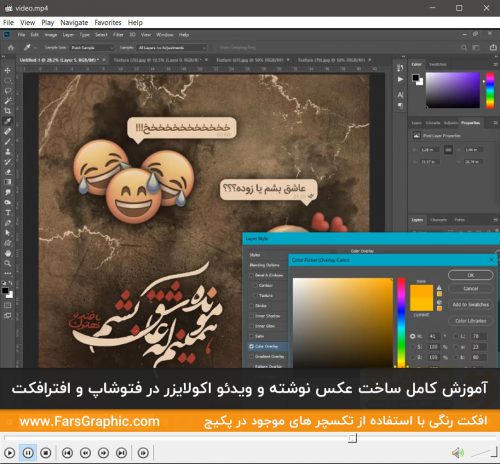Switch to the Swatches tab
Image resolution: width=500 pixels, height=464 pixels.
pyautogui.click(x=437, y=64)
